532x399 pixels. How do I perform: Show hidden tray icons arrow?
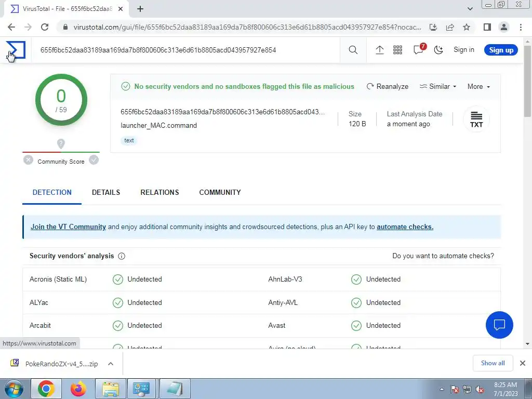coord(442,389)
